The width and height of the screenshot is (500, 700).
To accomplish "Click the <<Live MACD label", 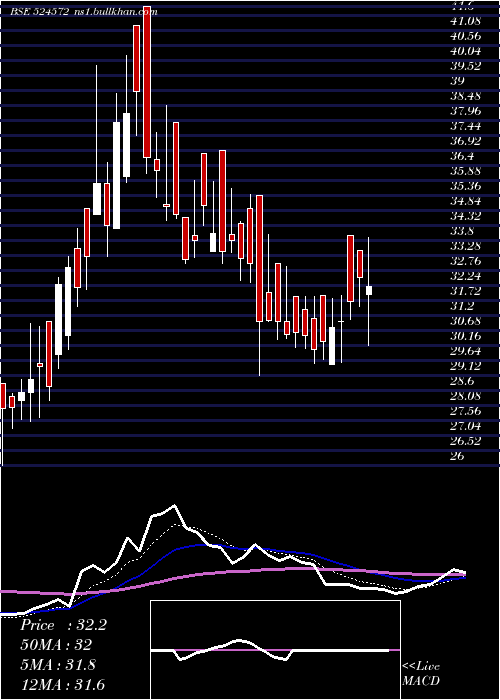I will [421, 674].
